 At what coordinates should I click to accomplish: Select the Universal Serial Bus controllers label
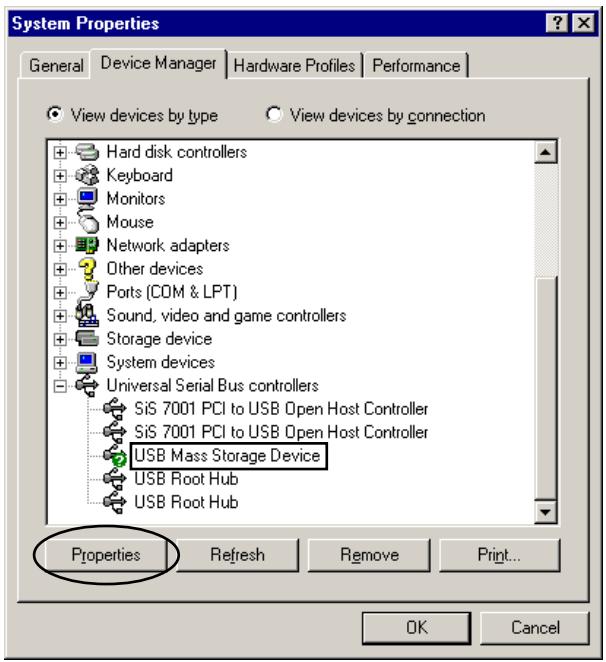point(212,385)
